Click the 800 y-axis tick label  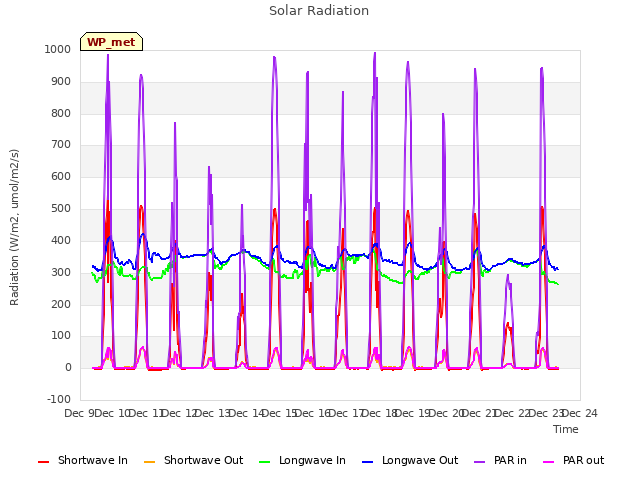tap(60, 113)
